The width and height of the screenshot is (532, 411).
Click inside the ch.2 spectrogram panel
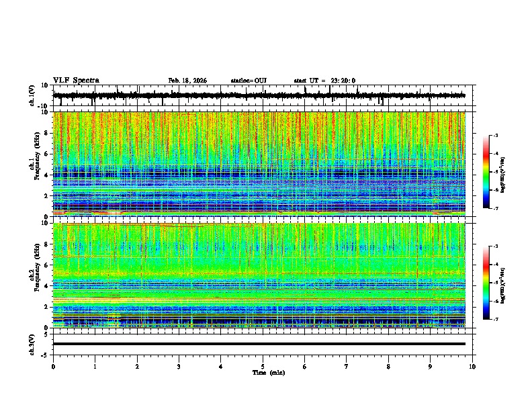tap(259, 275)
